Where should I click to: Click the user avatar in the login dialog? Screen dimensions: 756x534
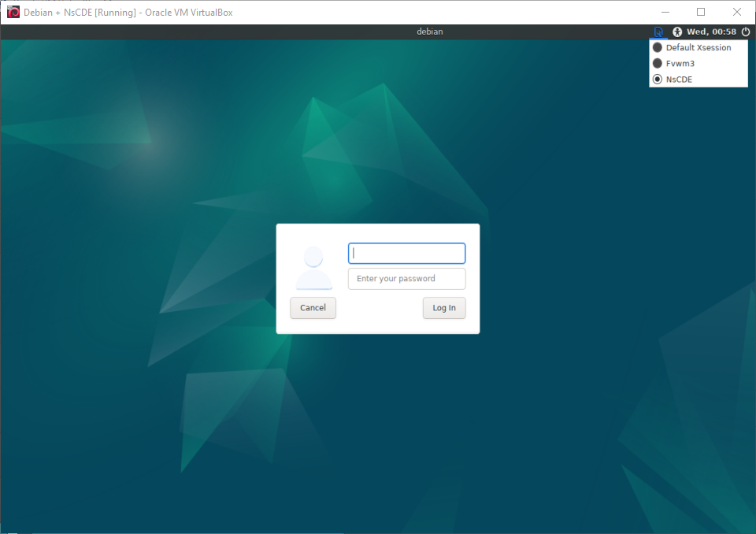tap(313, 264)
